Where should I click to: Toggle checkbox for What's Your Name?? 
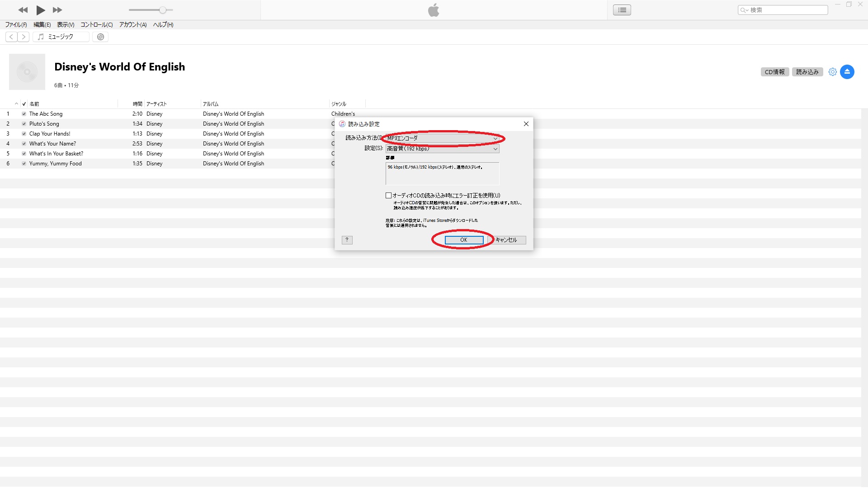click(x=24, y=144)
